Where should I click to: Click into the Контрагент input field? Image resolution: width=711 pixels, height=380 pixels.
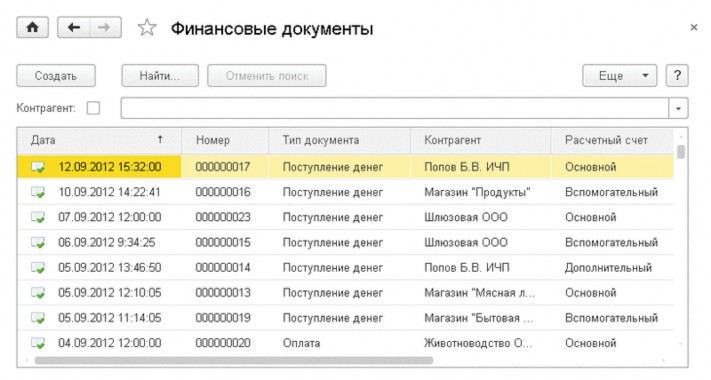[x=394, y=108]
